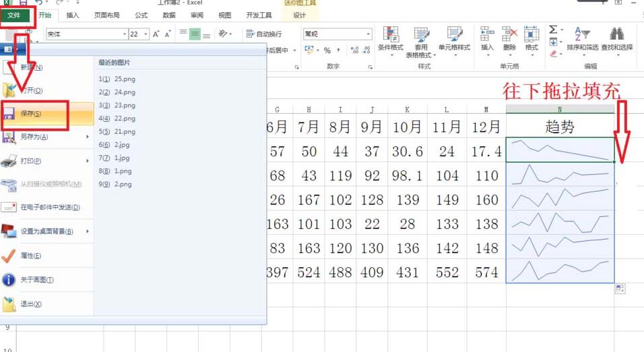Open the font name dropdown (宋体)
644x352 pixels.
125,34
